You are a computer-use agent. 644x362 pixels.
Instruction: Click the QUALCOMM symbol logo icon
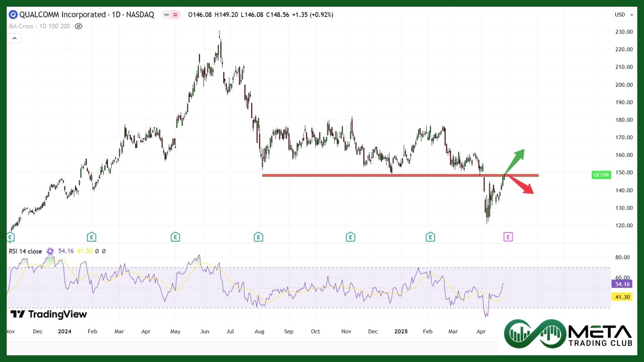point(13,15)
